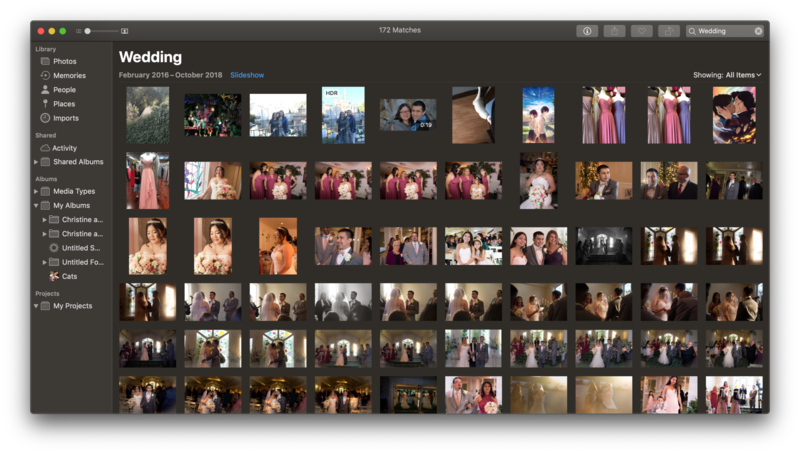Open Memories in sidebar
800x454 pixels.
coord(71,75)
